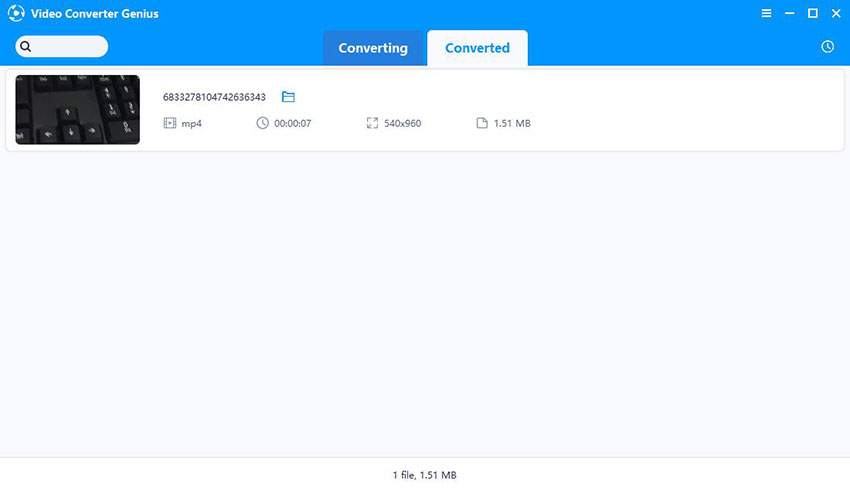Close the Video Converter Genius window

pyautogui.click(x=836, y=13)
